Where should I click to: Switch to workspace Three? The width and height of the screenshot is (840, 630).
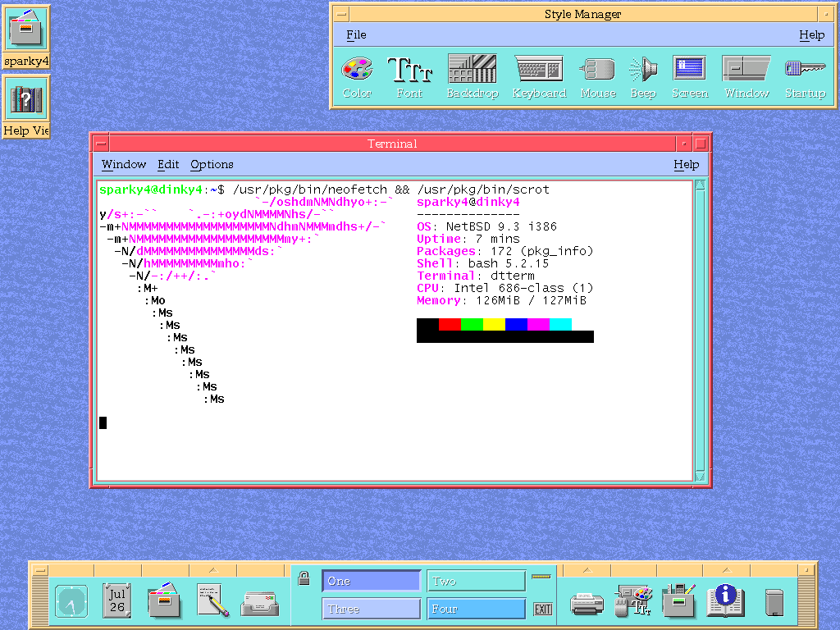371,609
